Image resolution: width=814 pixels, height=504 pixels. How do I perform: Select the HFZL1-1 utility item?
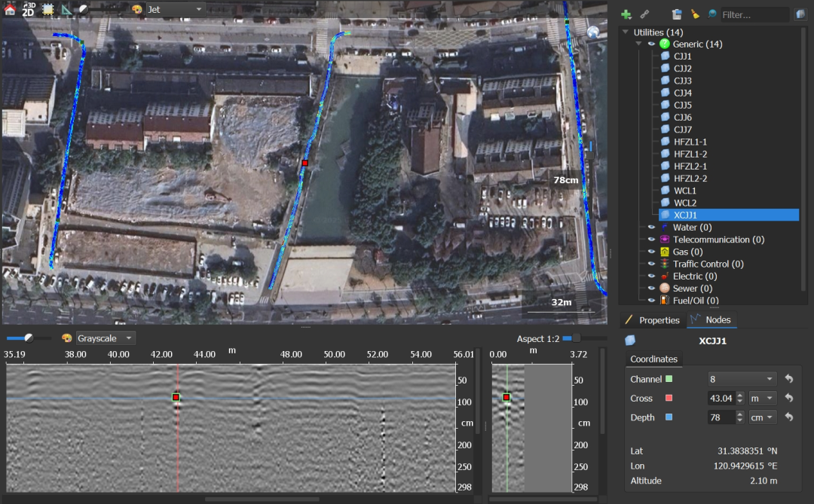pos(690,142)
